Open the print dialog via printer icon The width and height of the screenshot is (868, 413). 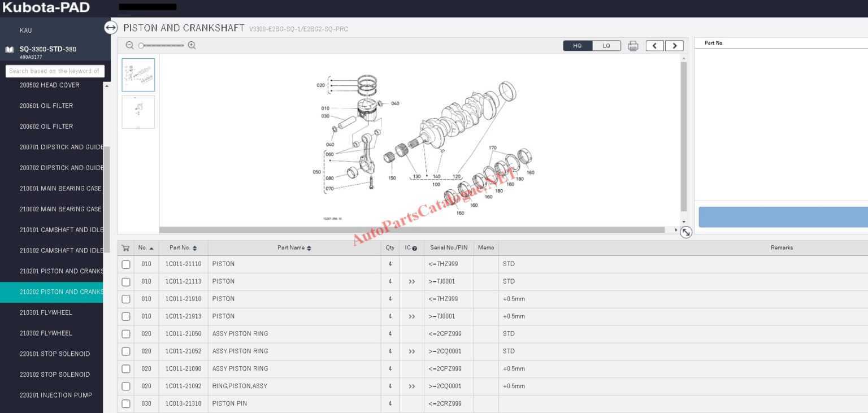[633, 46]
